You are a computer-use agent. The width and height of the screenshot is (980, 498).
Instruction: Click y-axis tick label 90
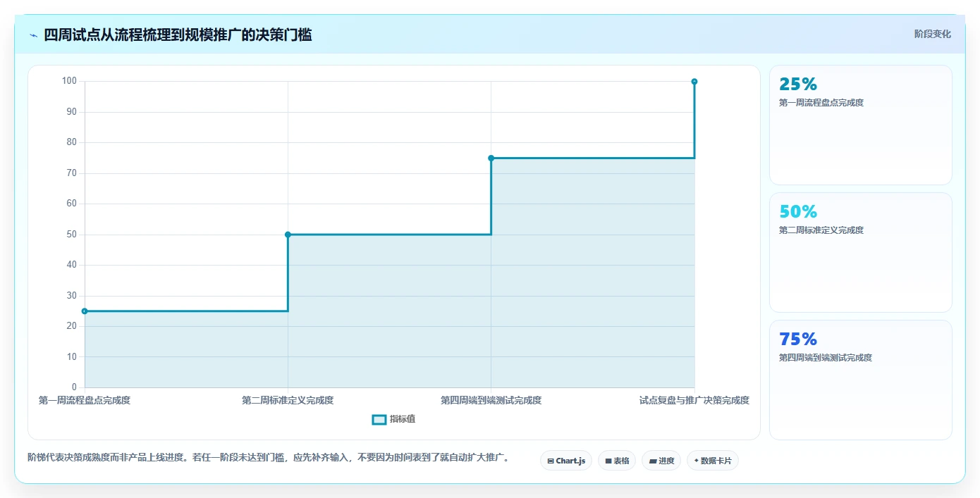coord(72,112)
